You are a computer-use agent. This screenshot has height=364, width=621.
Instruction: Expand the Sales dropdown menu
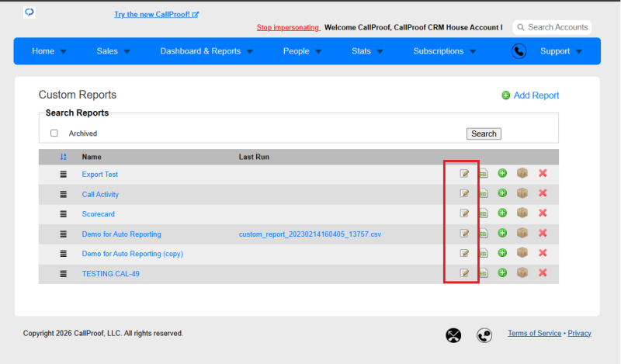tap(113, 51)
